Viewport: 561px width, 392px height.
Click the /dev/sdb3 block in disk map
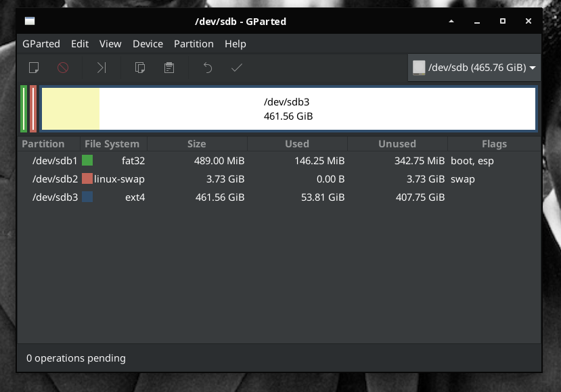288,109
